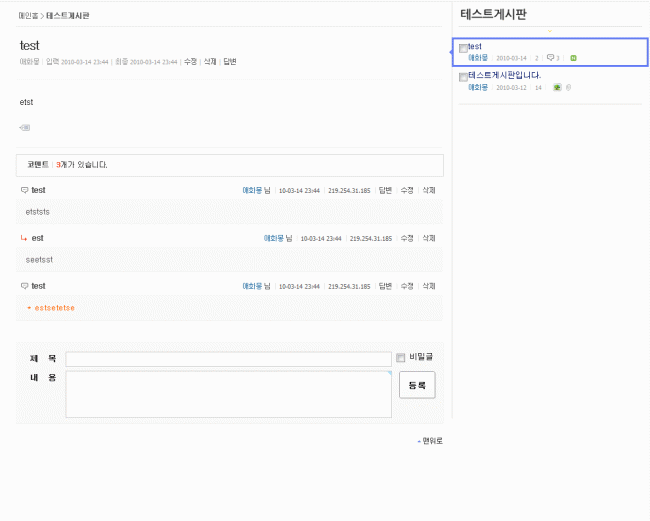Image resolution: width=650 pixels, height=521 pixels.
Task: Open 메인홈 in the breadcrumb
Action: coord(28,16)
